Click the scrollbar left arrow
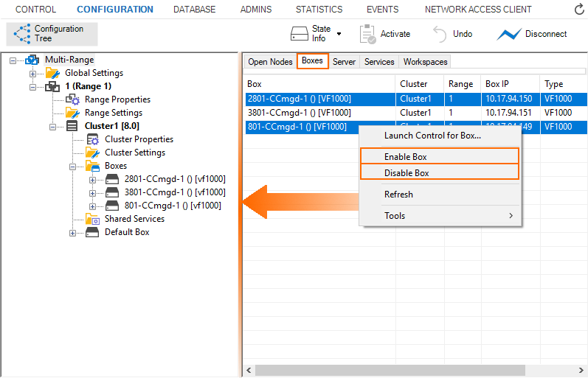This screenshot has width=588, height=378. click(x=249, y=371)
